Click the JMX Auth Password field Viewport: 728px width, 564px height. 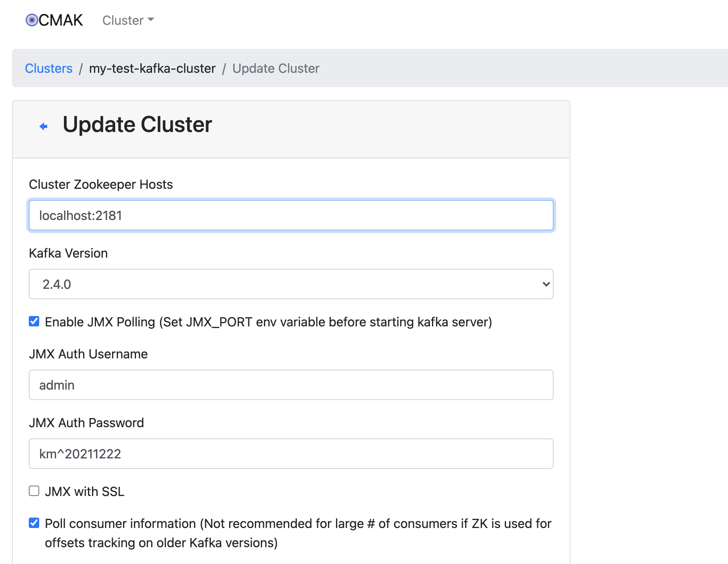(x=291, y=454)
